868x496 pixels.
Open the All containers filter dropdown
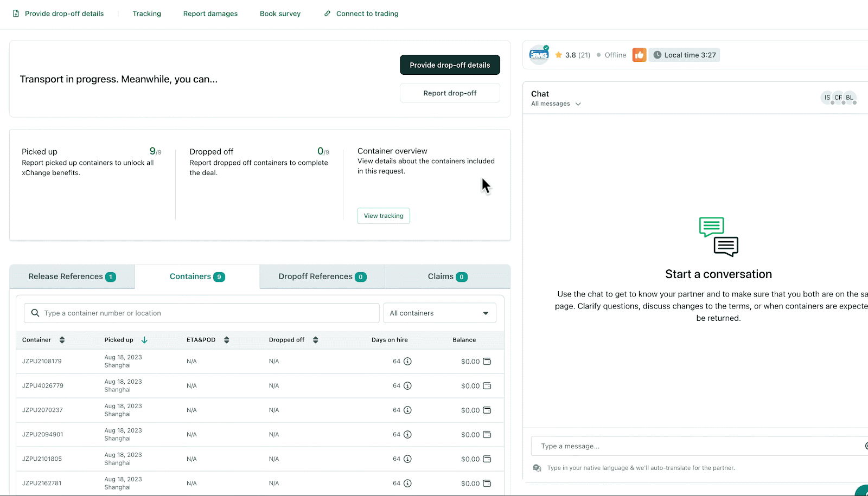[x=486, y=313]
